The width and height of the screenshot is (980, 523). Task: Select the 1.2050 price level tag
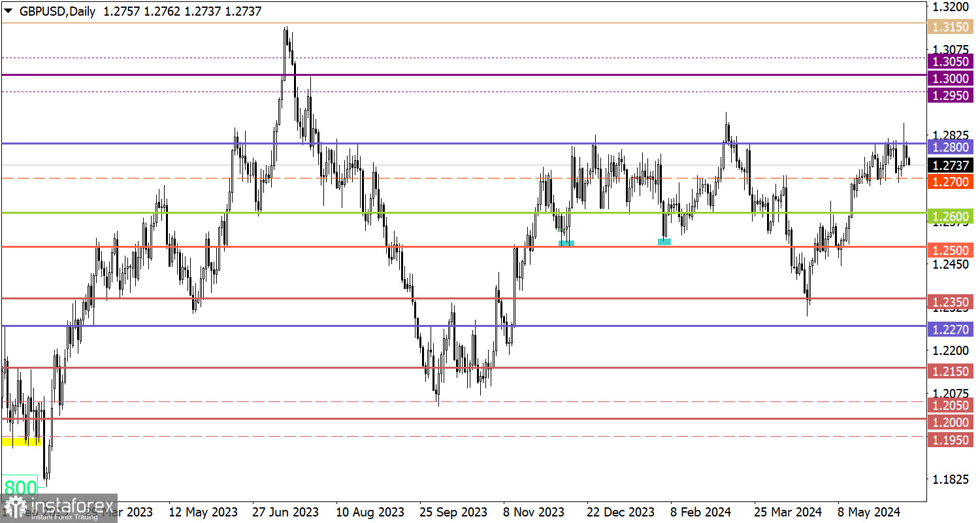tap(951, 405)
